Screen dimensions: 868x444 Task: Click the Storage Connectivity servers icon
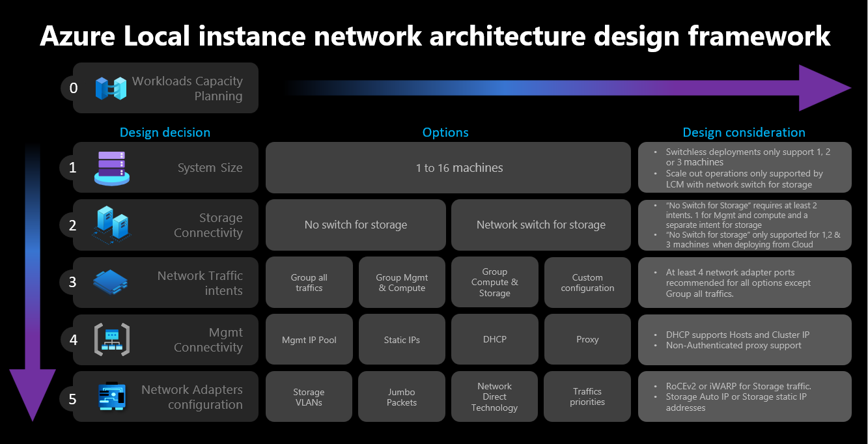point(111,225)
